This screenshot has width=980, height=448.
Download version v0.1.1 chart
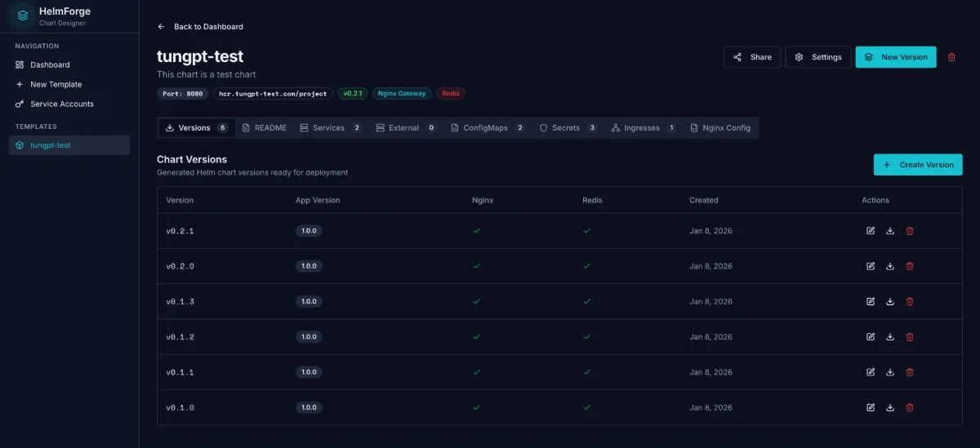pyautogui.click(x=890, y=372)
